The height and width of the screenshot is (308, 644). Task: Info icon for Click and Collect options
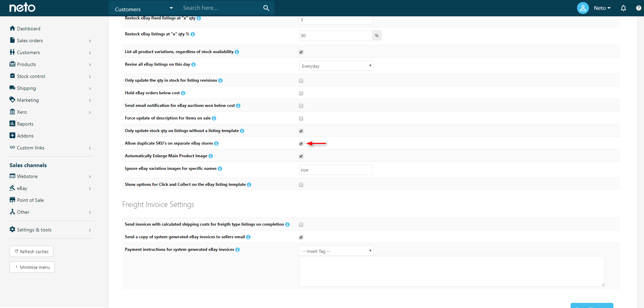(249, 184)
